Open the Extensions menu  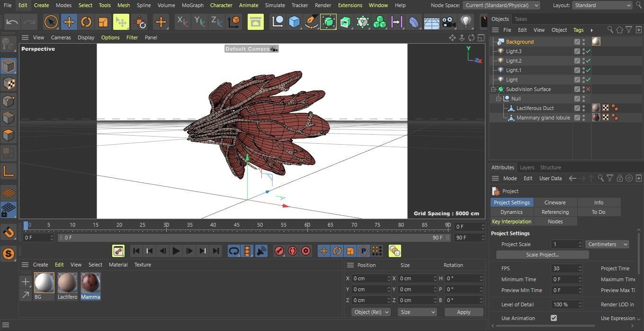tap(350, 5)
